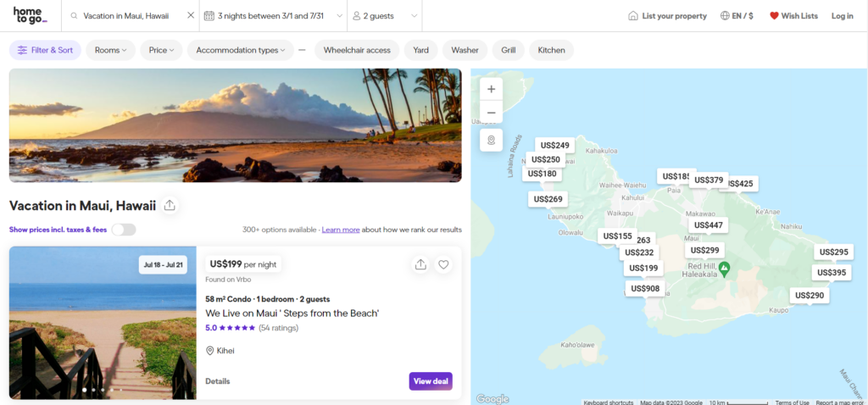Click the Haleakala park marker on map

point(724,269)
